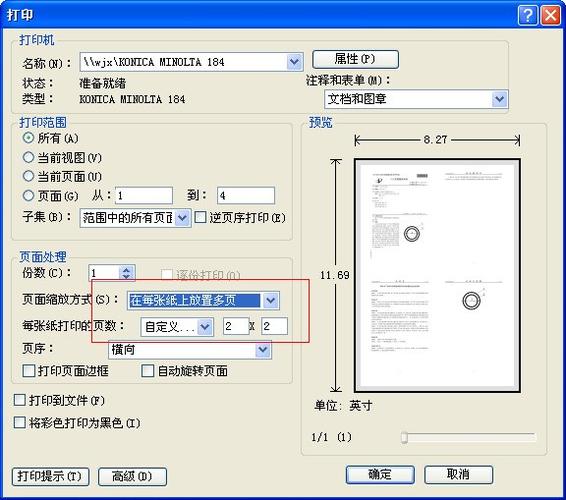566x500 pixels.
Task: Open the 高级 (D) settings button
Action: coord(132,477)
